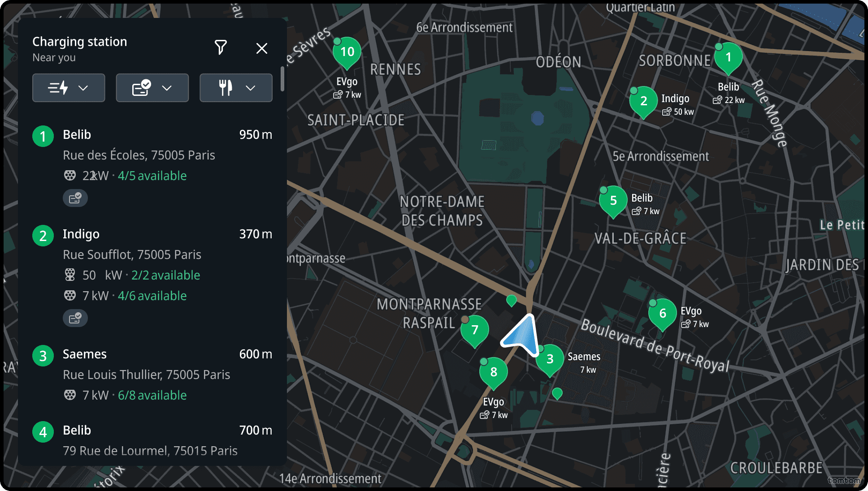The height and width of the screenshot is (491, 868).
Task: Click payment badge under Indigo entry
Action: pos(75,318)
